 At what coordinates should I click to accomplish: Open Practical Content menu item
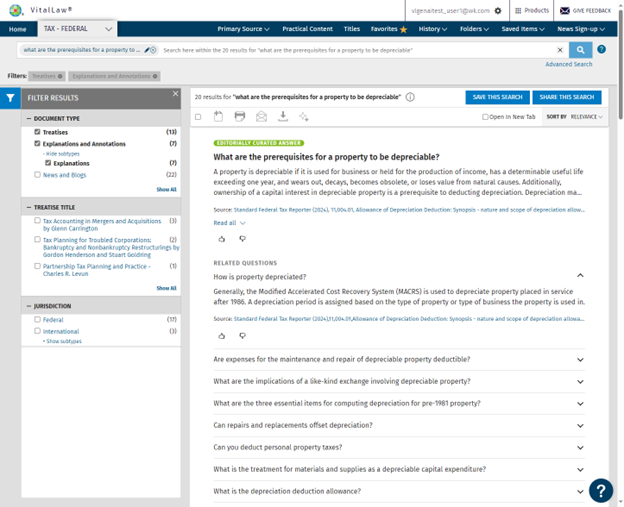point(307,29)
